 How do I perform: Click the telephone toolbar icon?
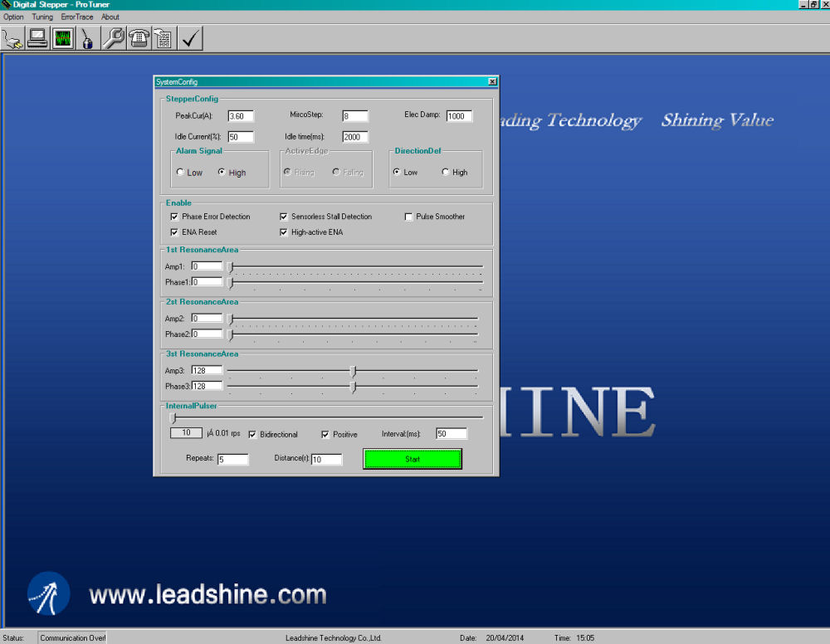[139, 38]
